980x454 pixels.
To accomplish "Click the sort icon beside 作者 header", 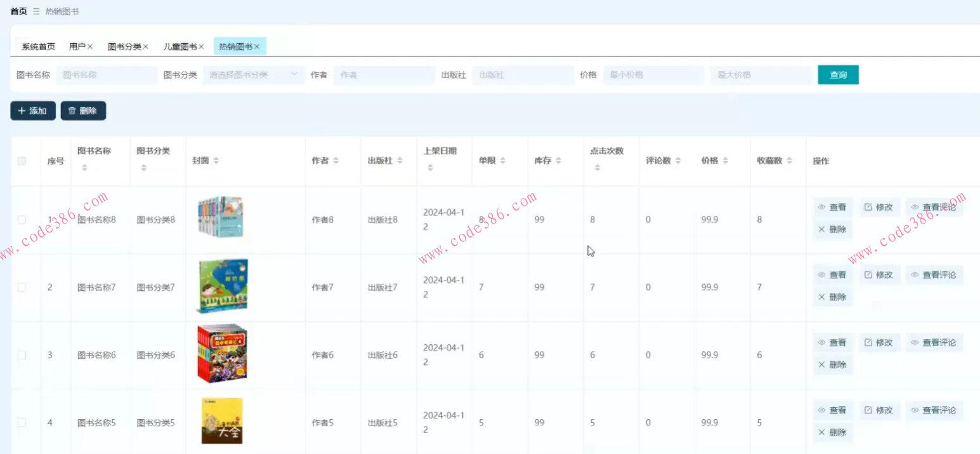I will (336, 161).
